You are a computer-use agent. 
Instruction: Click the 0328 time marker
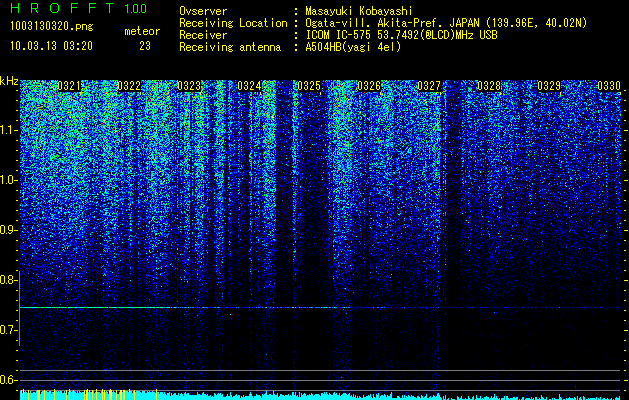489,86
